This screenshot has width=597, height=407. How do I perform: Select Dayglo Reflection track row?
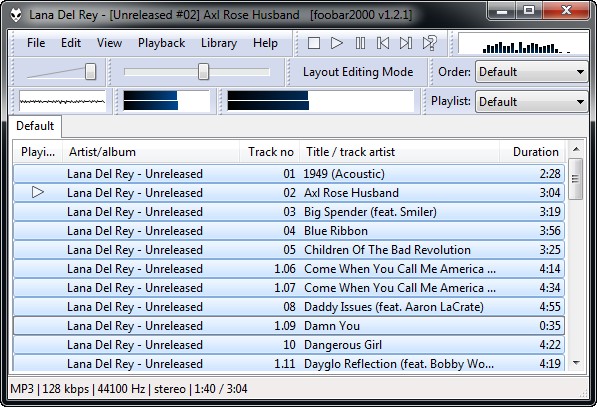click(289, 363)
